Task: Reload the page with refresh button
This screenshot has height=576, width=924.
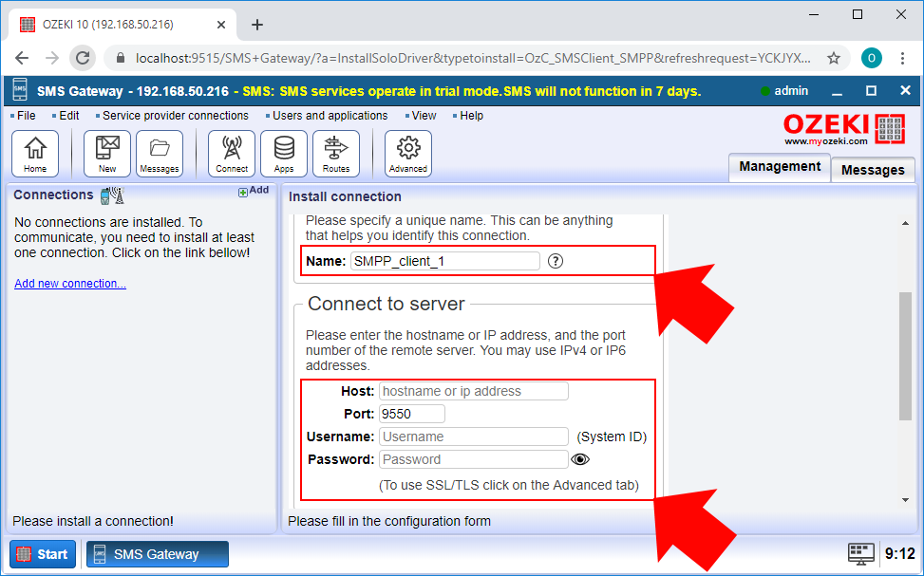Action: (x=83, y=58)
